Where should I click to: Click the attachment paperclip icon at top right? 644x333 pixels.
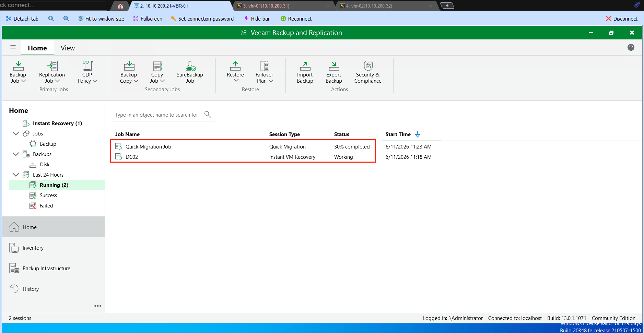coord(637,5)
